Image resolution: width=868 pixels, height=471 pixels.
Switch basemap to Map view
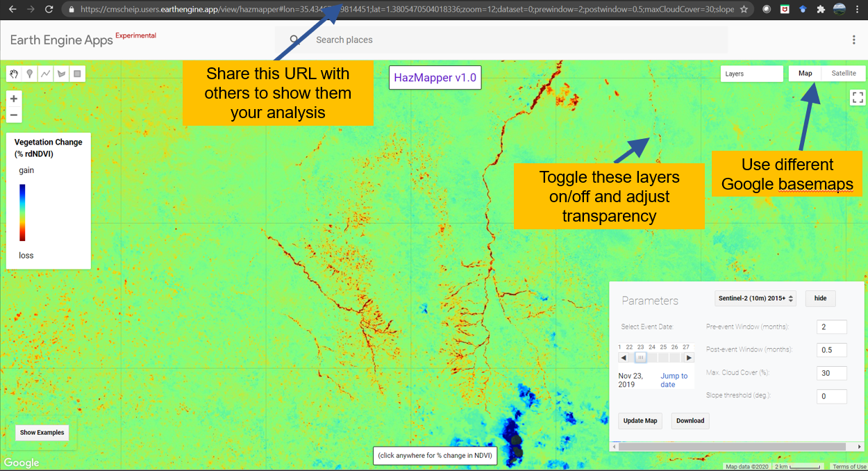806,74
